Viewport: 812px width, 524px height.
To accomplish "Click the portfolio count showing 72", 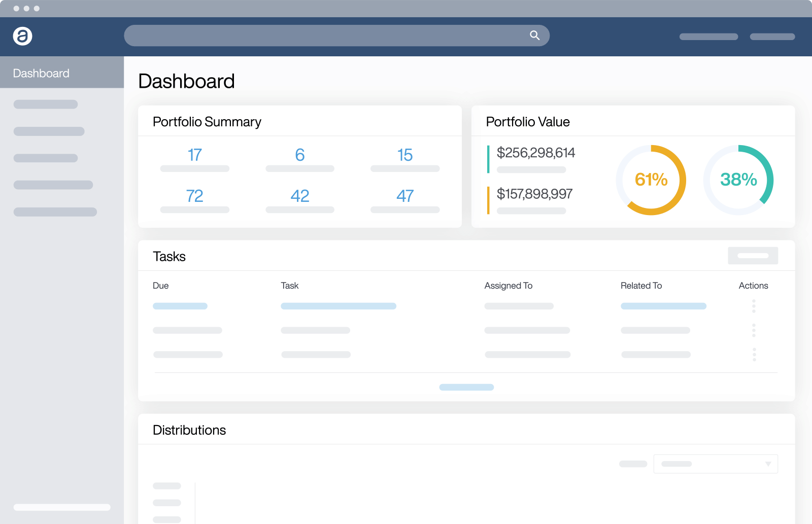I will 194,196.
